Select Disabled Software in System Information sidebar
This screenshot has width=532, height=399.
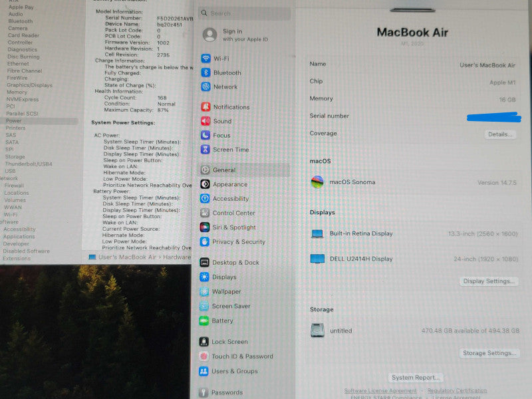coord(26,251)
